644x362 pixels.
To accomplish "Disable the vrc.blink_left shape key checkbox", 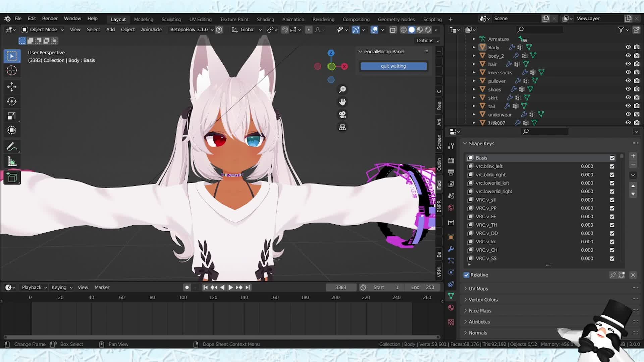I will [612, 166].
